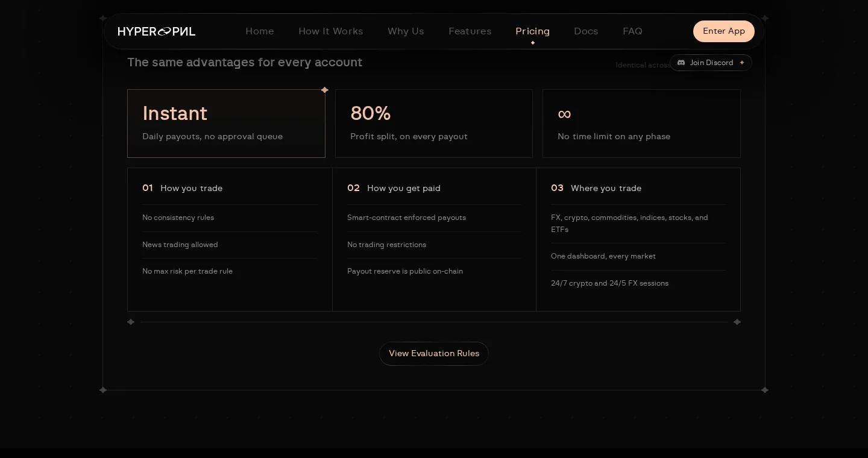Open Docs from the navigation bar

586,31
